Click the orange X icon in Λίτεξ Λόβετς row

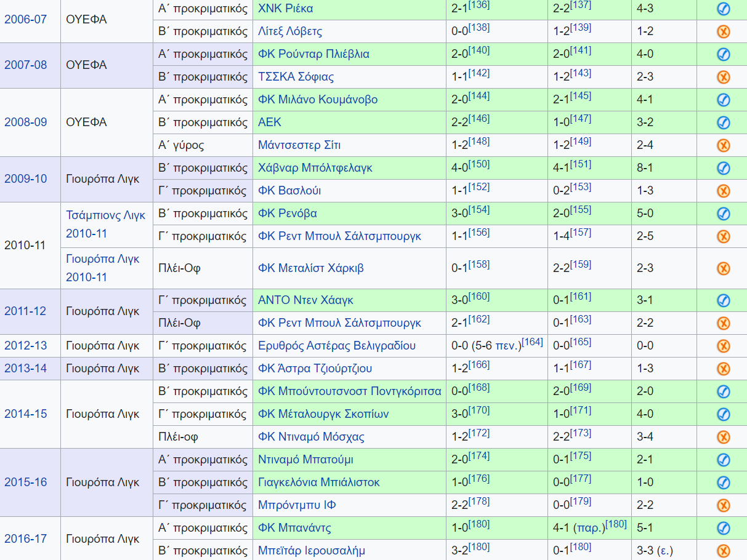(x=724, y=31)
